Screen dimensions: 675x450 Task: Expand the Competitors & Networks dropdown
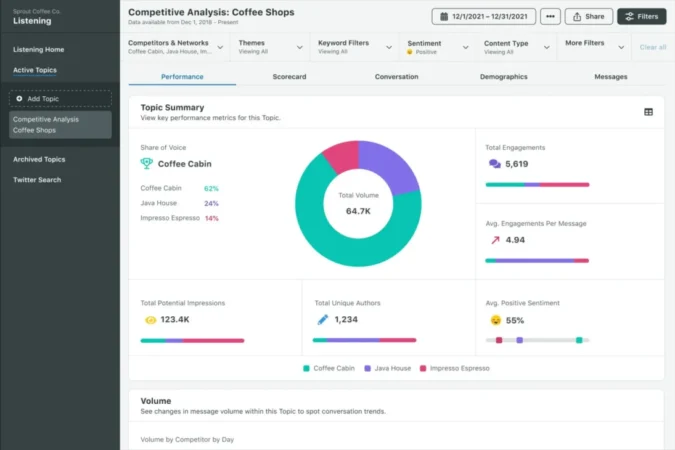[176, 47]
